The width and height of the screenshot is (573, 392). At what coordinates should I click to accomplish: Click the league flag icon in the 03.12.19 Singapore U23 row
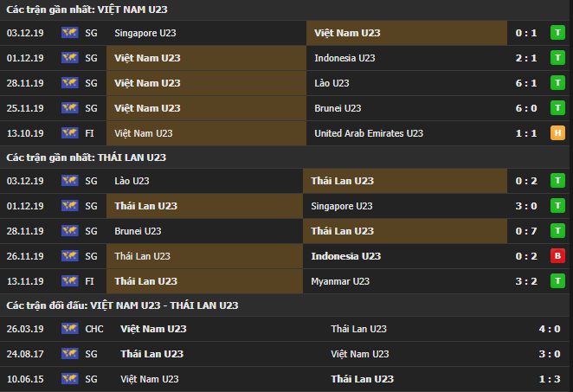point(69,33)
